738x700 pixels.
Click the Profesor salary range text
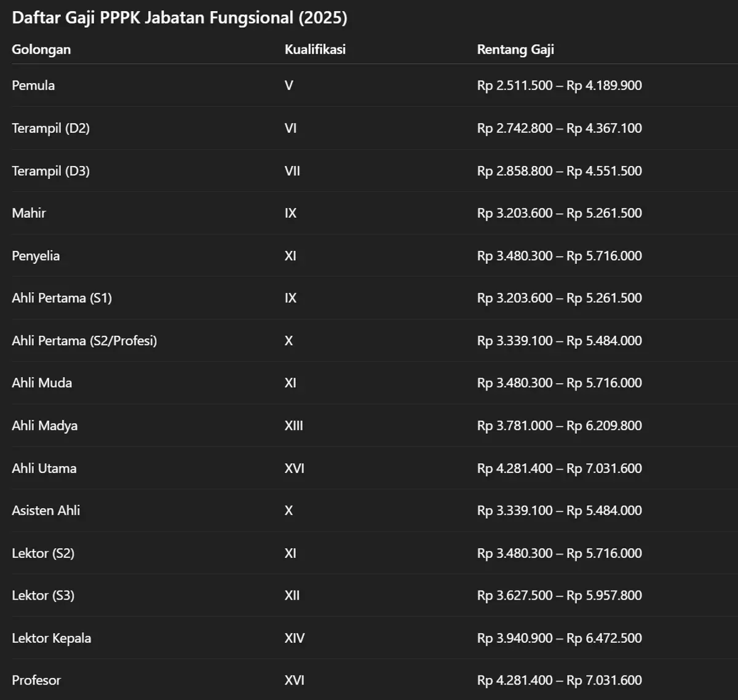click(559, 680)
